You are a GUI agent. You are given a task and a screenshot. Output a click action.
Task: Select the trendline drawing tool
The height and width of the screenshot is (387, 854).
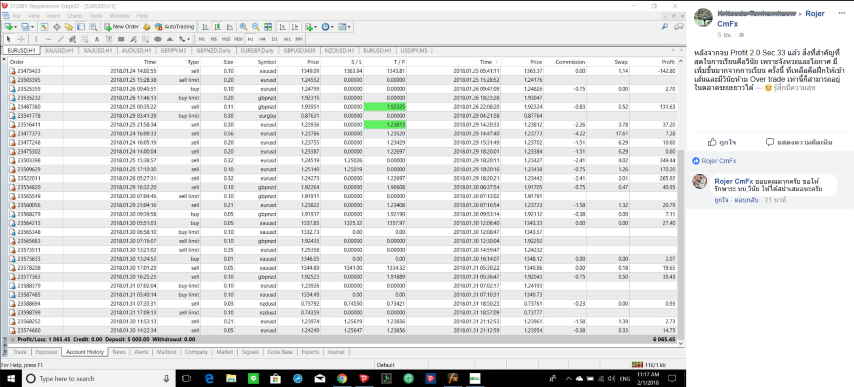60,39
